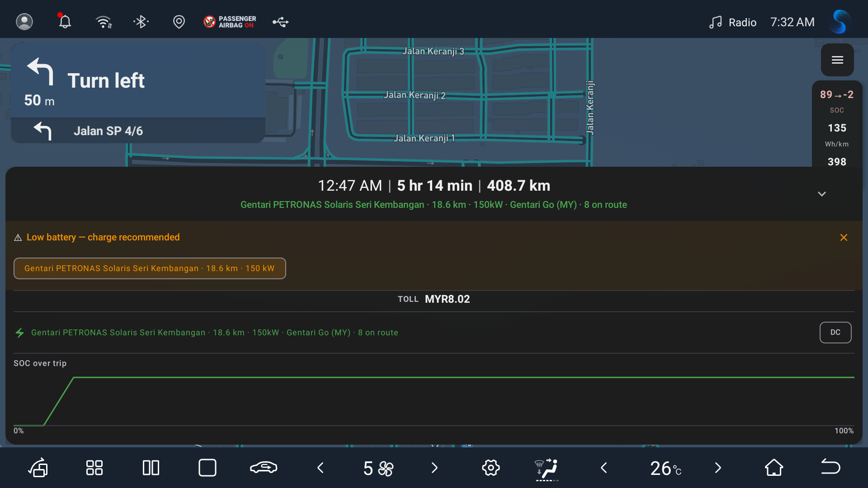This screenshot has width=868, height=488.
Task: Tap the green charger summary under trip time
Action: point(434,205)
